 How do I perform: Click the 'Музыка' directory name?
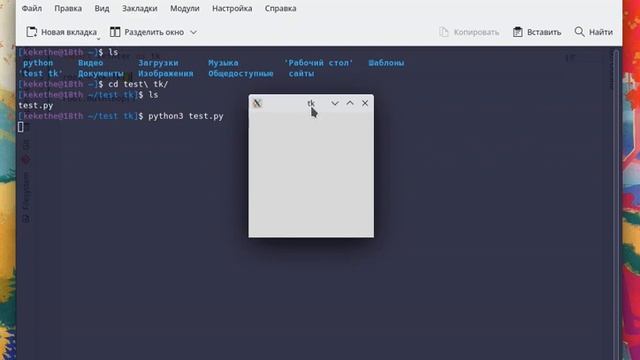(x=223, y=63)
